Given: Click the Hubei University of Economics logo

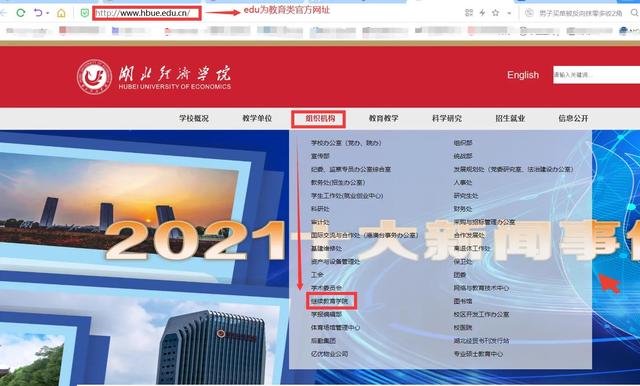Looking at the screenshot, I should 154,77.
